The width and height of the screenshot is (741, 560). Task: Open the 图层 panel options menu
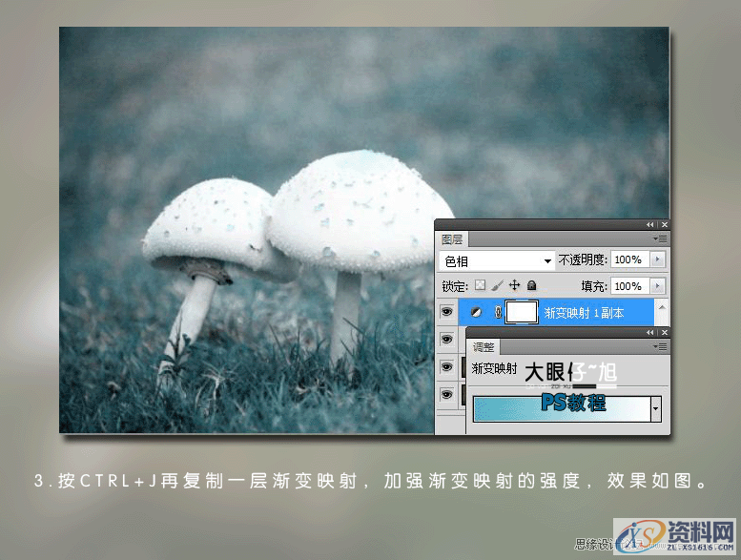(660, 239)
